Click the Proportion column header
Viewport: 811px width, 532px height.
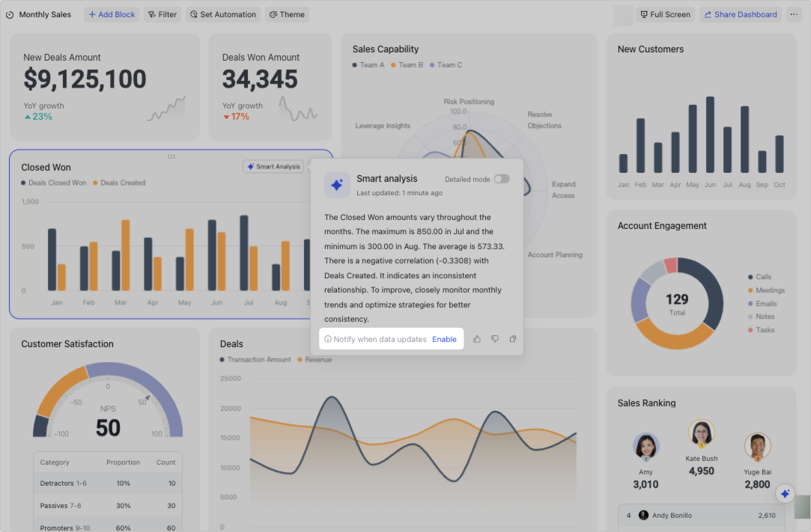point(123,462)
